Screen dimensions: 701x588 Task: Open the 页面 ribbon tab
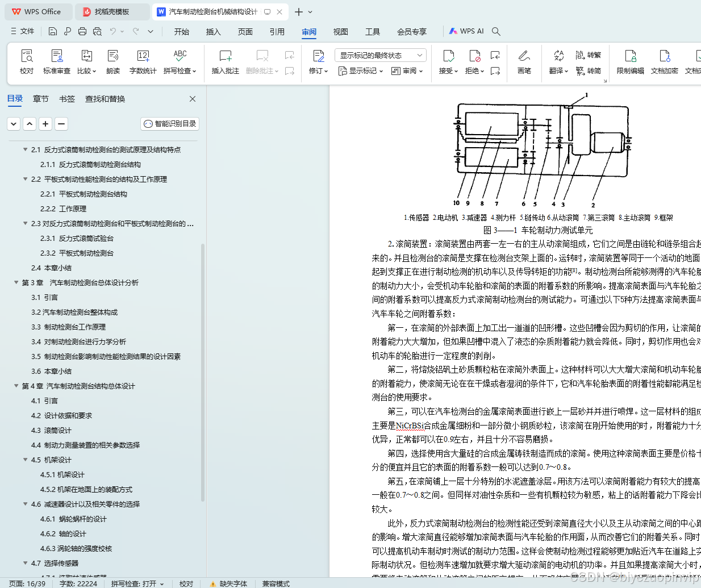(x=245, y=32)
